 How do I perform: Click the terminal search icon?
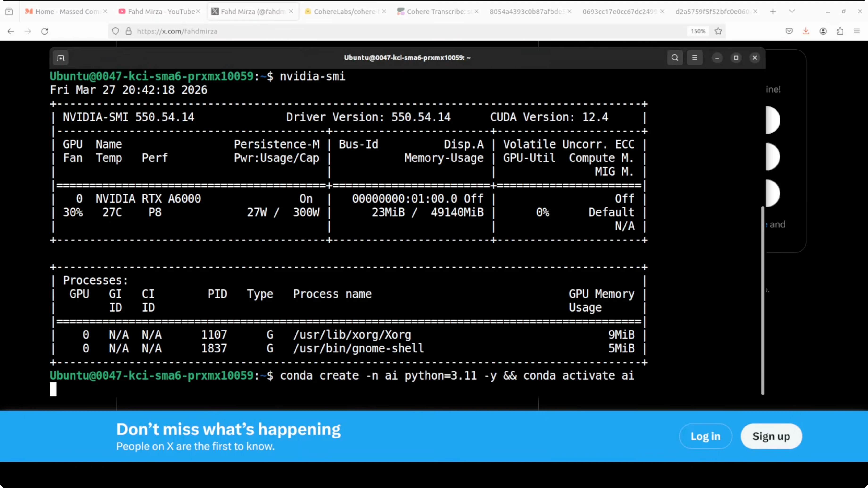click(x=675, y=58)
